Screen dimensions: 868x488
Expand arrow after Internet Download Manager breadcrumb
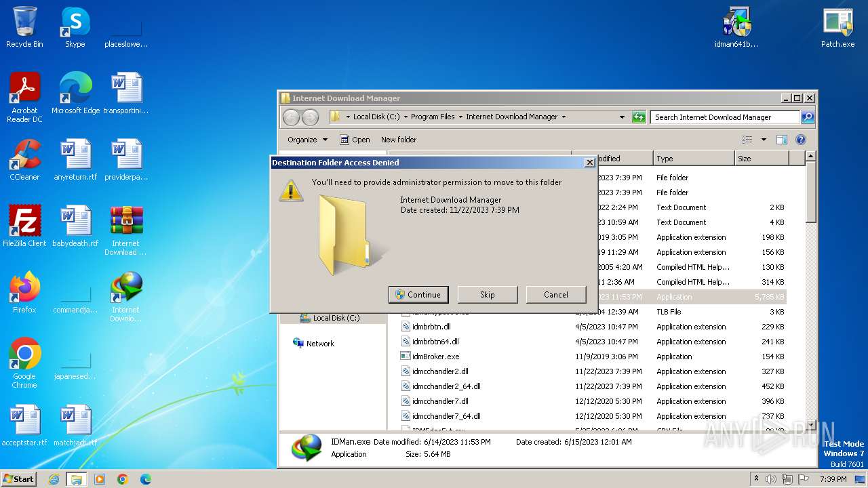[x=564, y=117]
